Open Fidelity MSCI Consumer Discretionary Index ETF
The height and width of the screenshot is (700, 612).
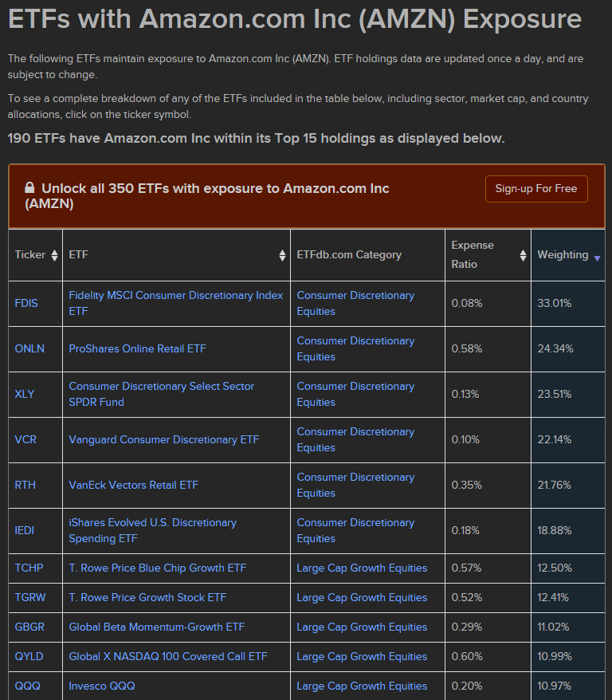176,304
